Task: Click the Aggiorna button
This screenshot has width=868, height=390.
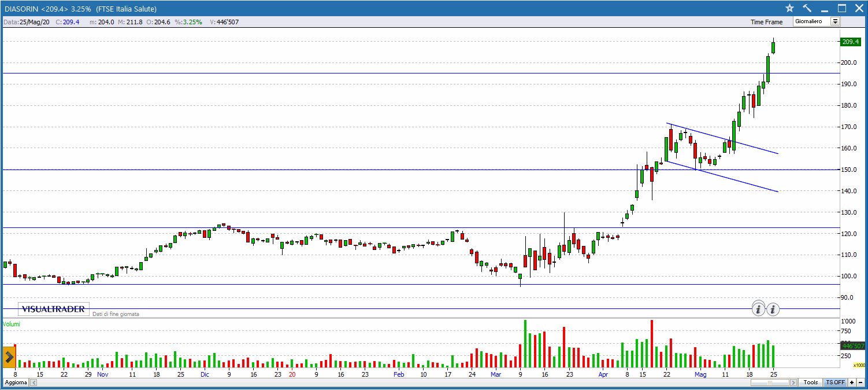Action: point(16,383)
